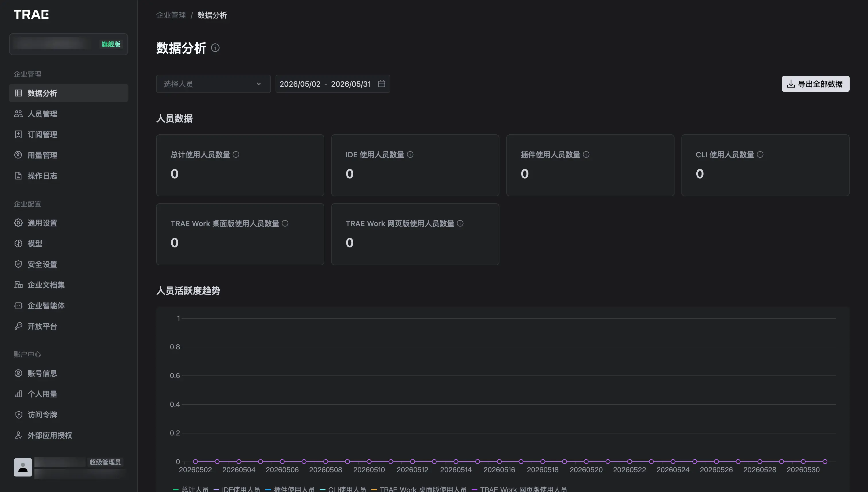Screen dimensions: 868x492
Task: Open the calendar icon in date range
Action: (x=381, y=84)
